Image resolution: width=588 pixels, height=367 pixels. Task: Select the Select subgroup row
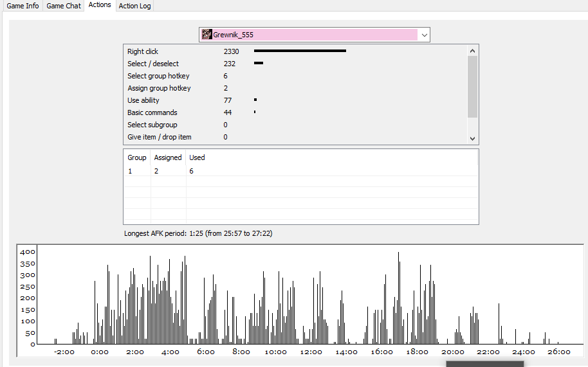(x=295, y=125)
